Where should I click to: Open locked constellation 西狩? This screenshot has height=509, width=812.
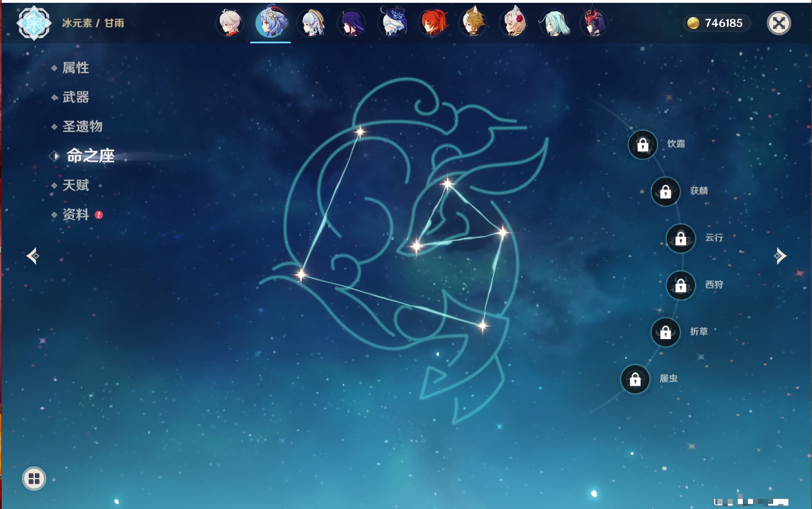pyautogui.click(x=681, y=286)
